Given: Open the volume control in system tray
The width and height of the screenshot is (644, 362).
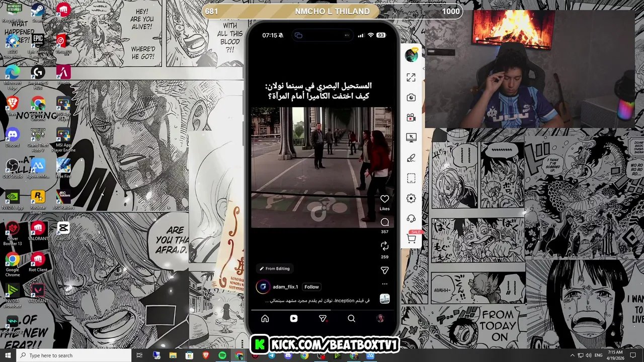Looking at the screenshot, I should 589,355.
